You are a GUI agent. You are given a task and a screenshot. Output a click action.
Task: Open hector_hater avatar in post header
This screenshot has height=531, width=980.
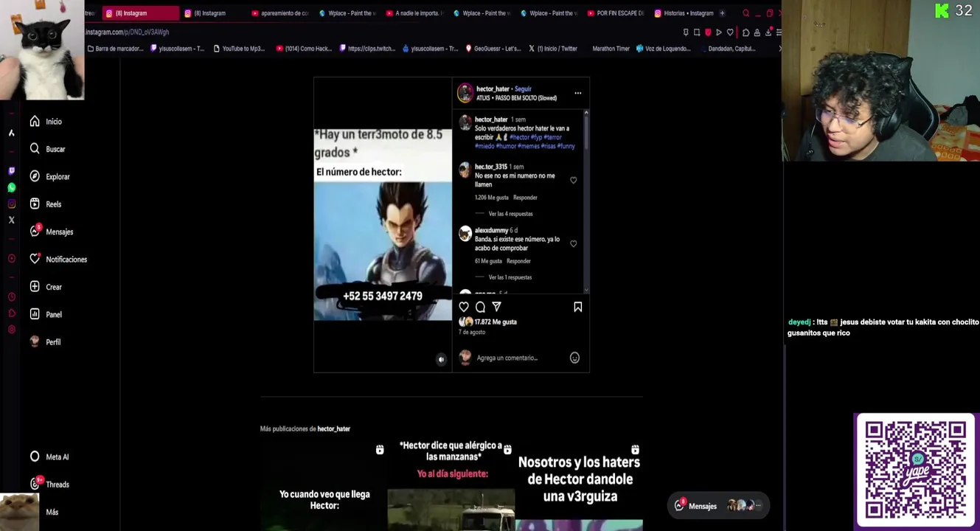(465, 93)
